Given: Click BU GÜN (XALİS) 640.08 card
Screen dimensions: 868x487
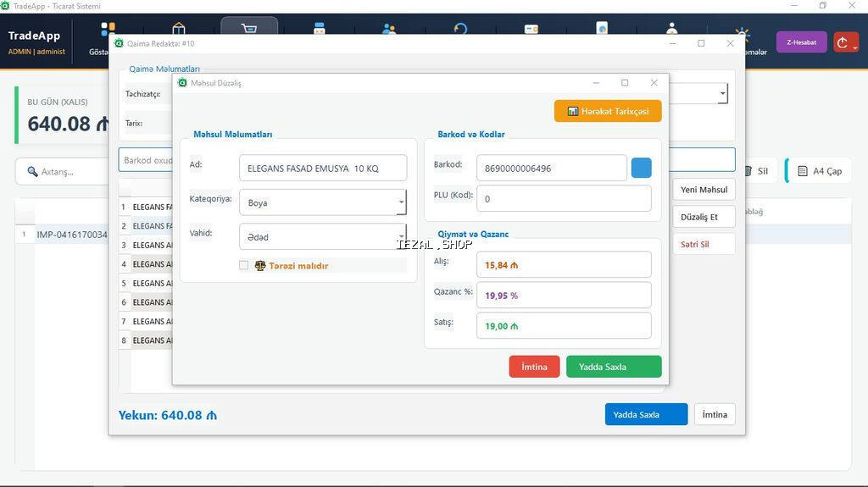Looking at the screenshot, I should (x=62, y=115).
